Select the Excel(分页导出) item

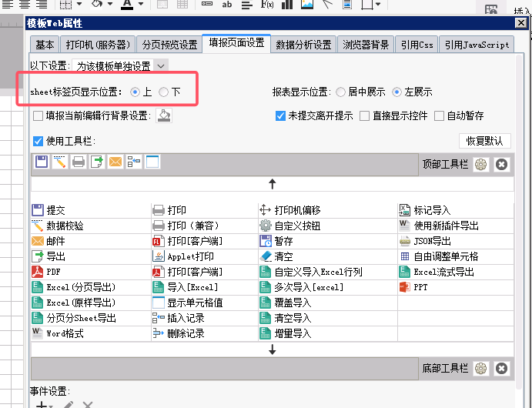tap(91, 287)
